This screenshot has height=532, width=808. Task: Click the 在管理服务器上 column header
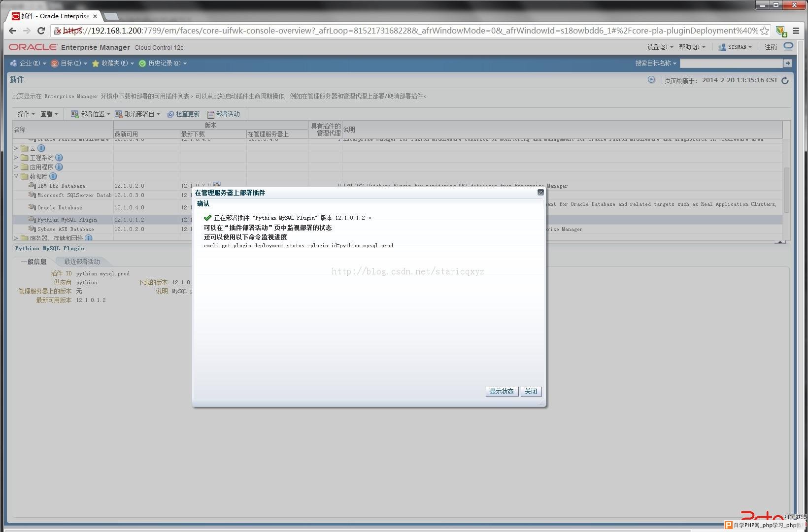click(277, 134)
